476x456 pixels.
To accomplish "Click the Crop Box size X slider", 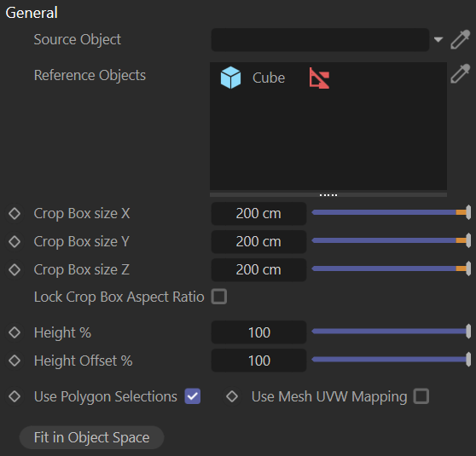I will point(392,212).
